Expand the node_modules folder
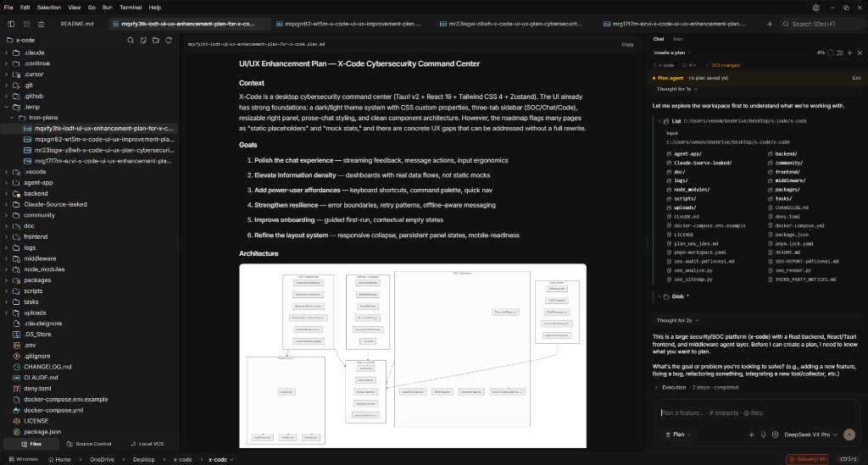The height and width of the screenshot is (465, 868). click(6, 269)
